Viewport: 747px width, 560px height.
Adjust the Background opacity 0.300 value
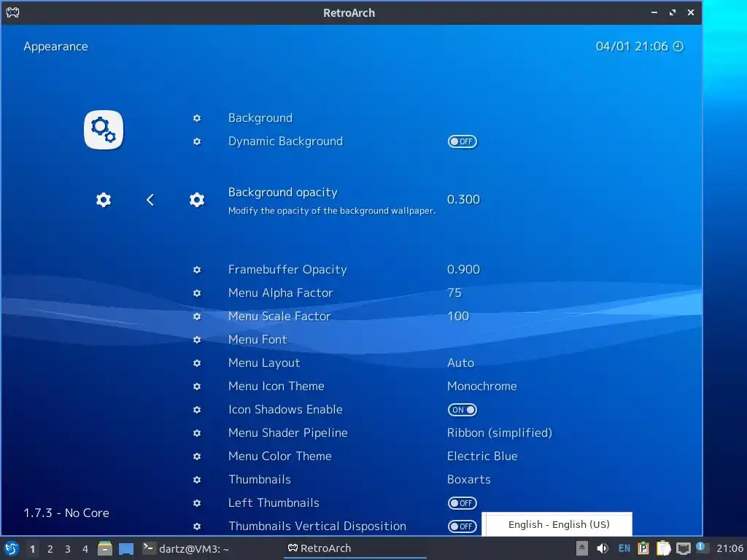[x=463, y=200]
